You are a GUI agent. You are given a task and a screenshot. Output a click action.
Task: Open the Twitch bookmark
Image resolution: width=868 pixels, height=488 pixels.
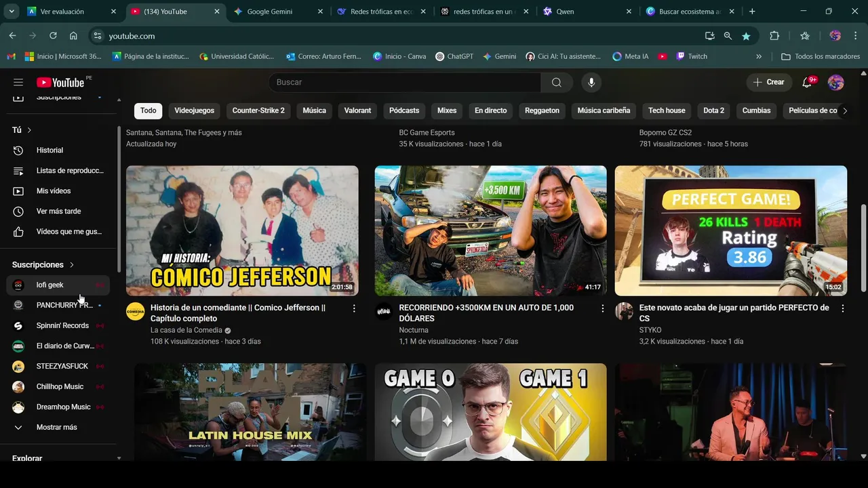[692, 57]
